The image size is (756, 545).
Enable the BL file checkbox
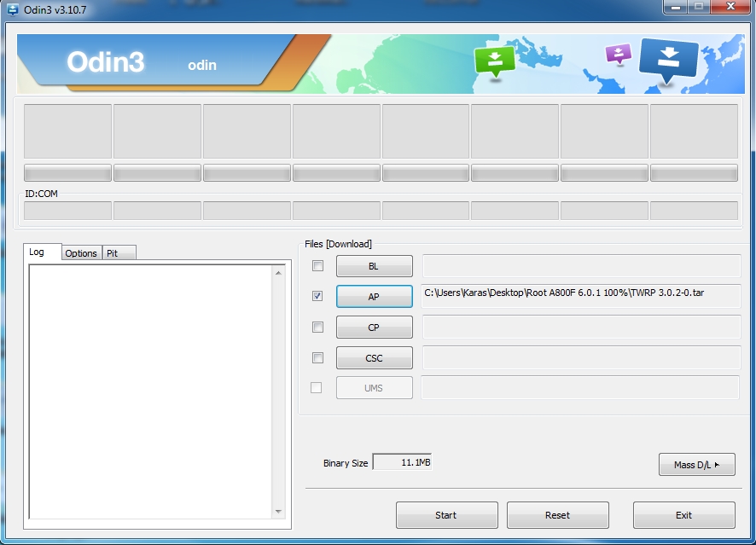pyautogui.click(x=317, y=265)
